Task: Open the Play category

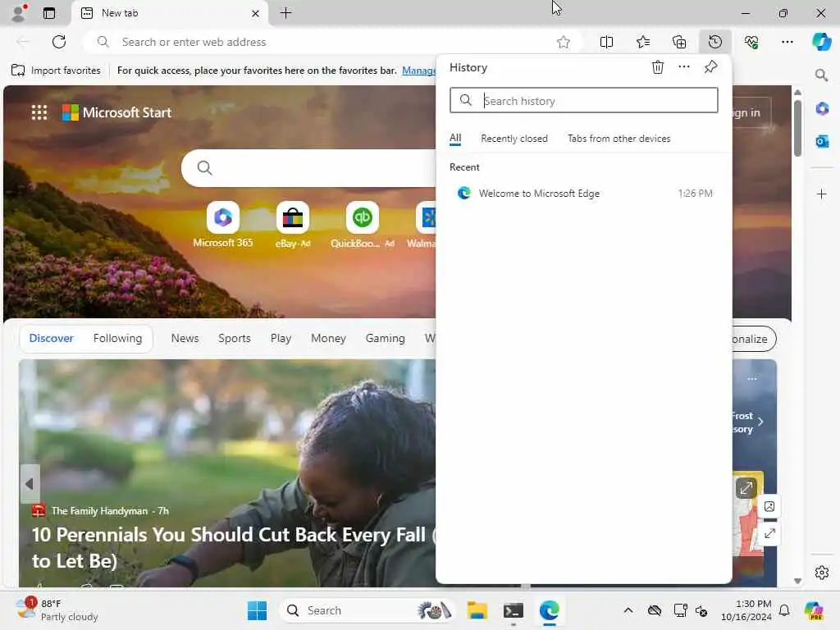Action: click(281, 339)
